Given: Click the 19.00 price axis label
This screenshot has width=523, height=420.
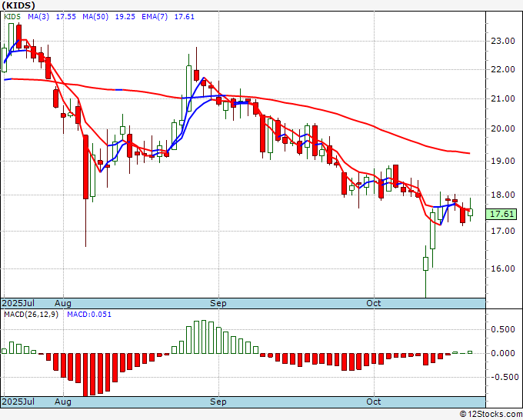Looking at the screenshot, I should pos(503,161).
